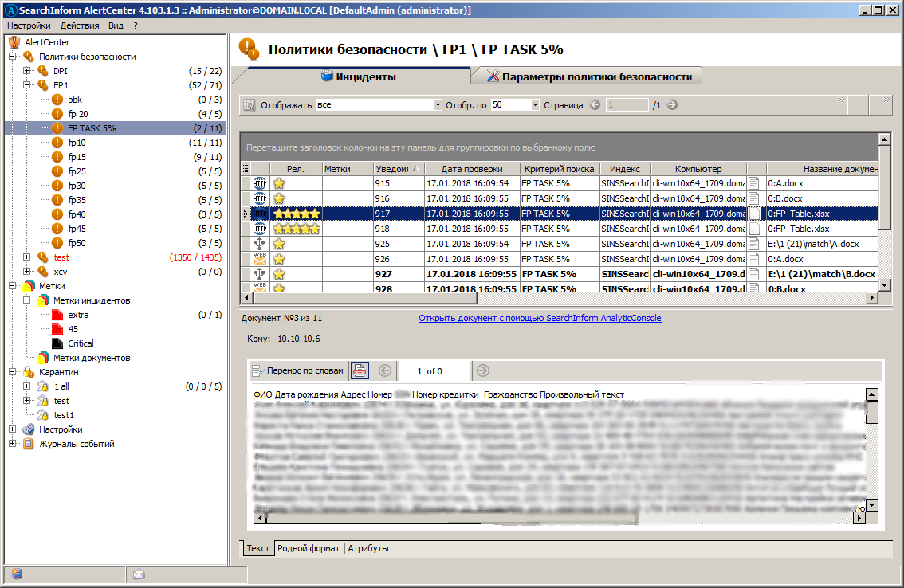Expand the Журналы событий node

pyautogui.click(x=12, y=444)
